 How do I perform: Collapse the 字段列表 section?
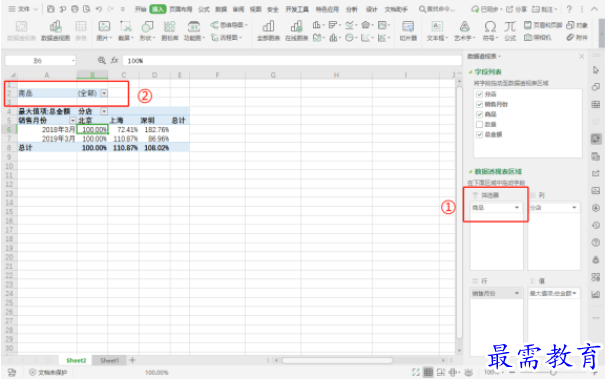470,72
